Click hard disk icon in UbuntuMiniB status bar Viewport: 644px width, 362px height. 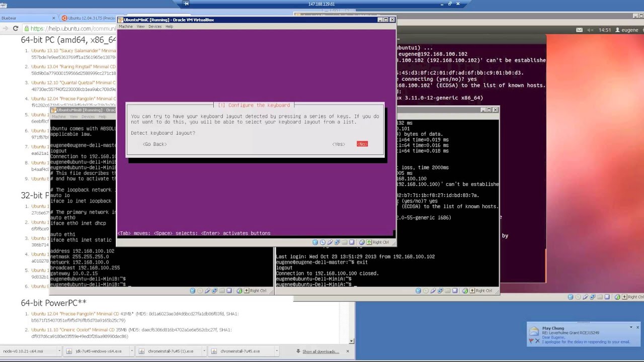pos(193,291)
